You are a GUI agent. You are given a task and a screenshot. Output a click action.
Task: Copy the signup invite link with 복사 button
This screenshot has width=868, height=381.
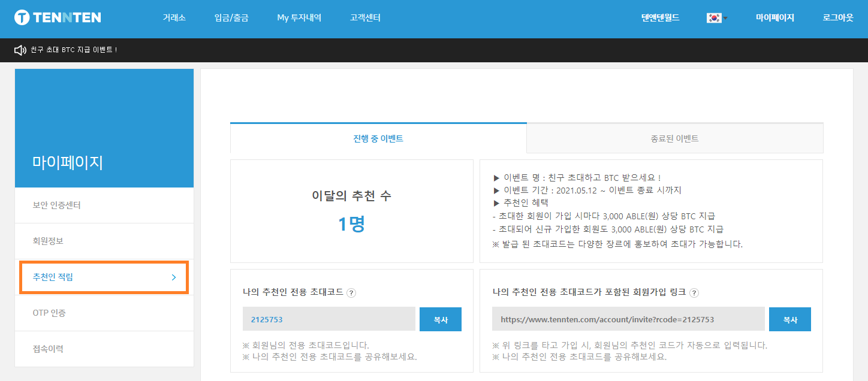pyautogui.click(x=790, y=319)
